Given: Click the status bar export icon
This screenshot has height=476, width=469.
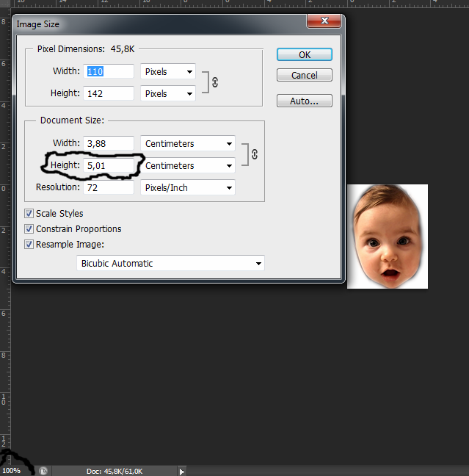Looking at the screenshot, I should coord(43,471).
